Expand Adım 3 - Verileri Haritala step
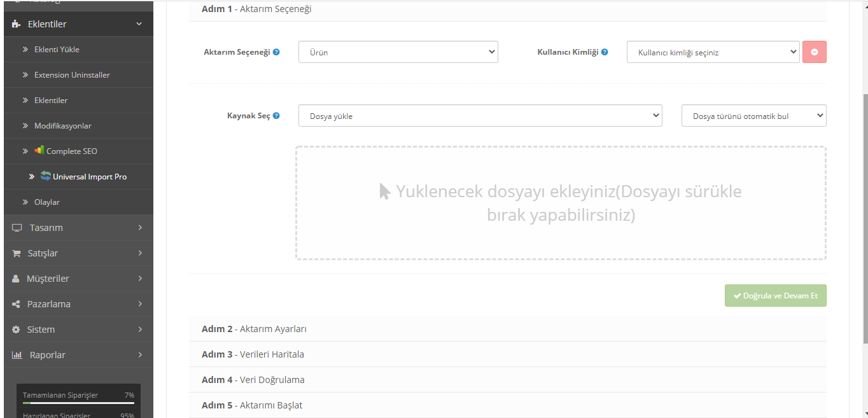 click(508, 354)
